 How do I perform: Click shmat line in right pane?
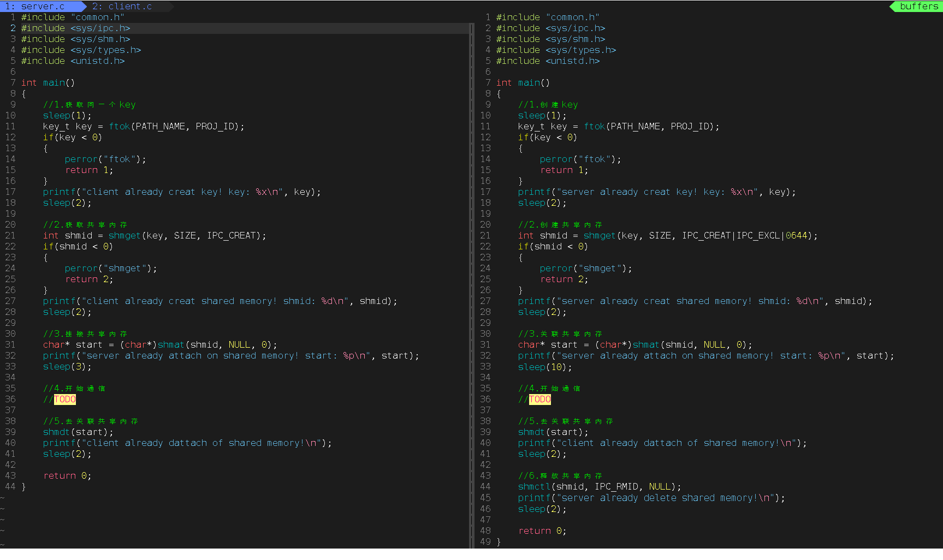pos(635,344)
